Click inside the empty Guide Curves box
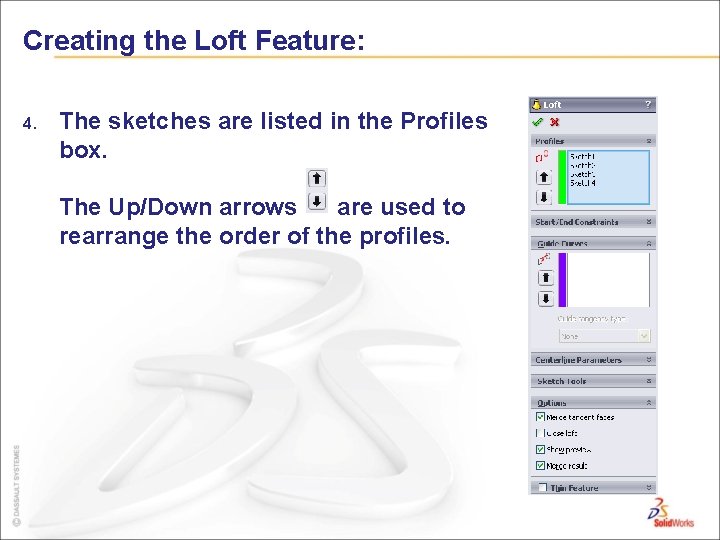Screen dimensions: 720x540 (x=608, y=280)
